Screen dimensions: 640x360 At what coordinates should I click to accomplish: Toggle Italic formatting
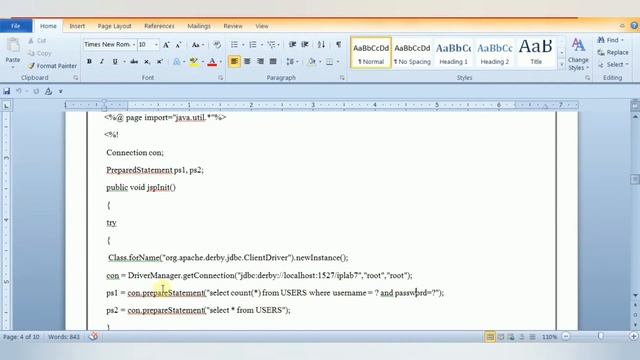tap(102, 62)
